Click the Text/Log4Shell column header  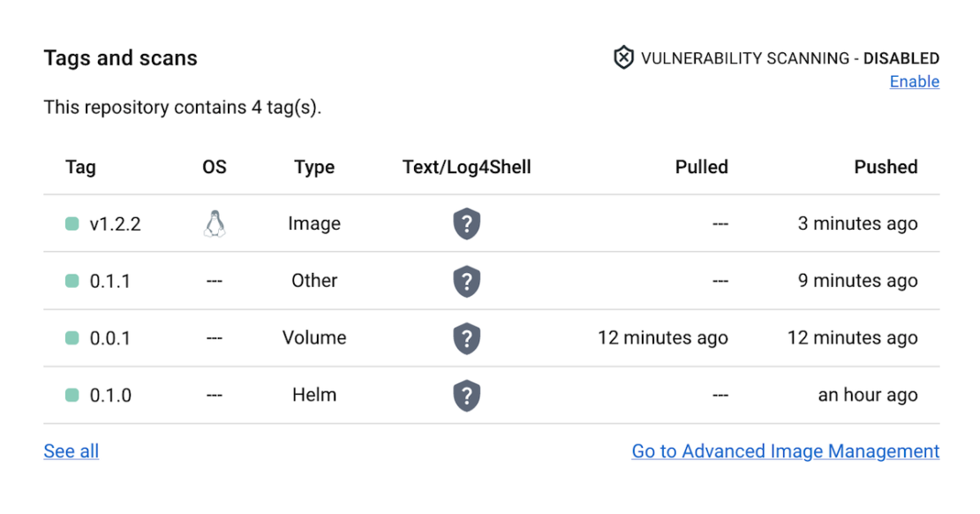click(466, 167)
